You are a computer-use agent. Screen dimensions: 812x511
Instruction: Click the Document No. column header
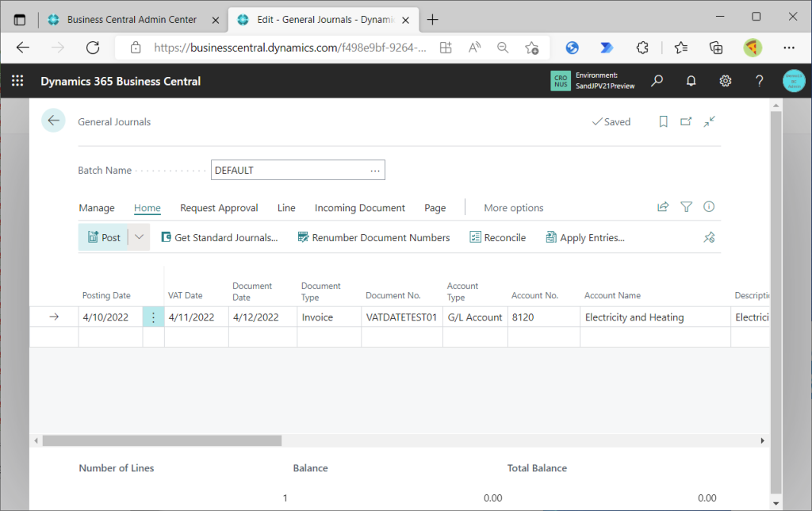click(x=393, y=295)
